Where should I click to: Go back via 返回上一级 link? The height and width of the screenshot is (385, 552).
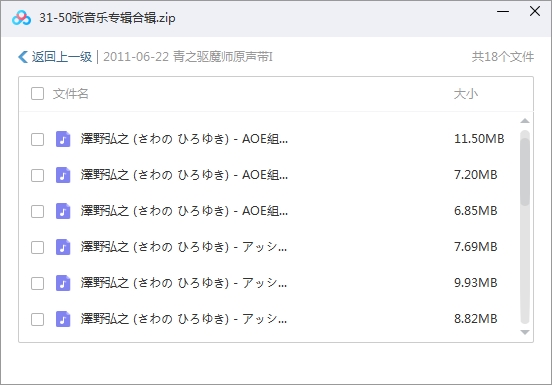click(x=62, y=57)
